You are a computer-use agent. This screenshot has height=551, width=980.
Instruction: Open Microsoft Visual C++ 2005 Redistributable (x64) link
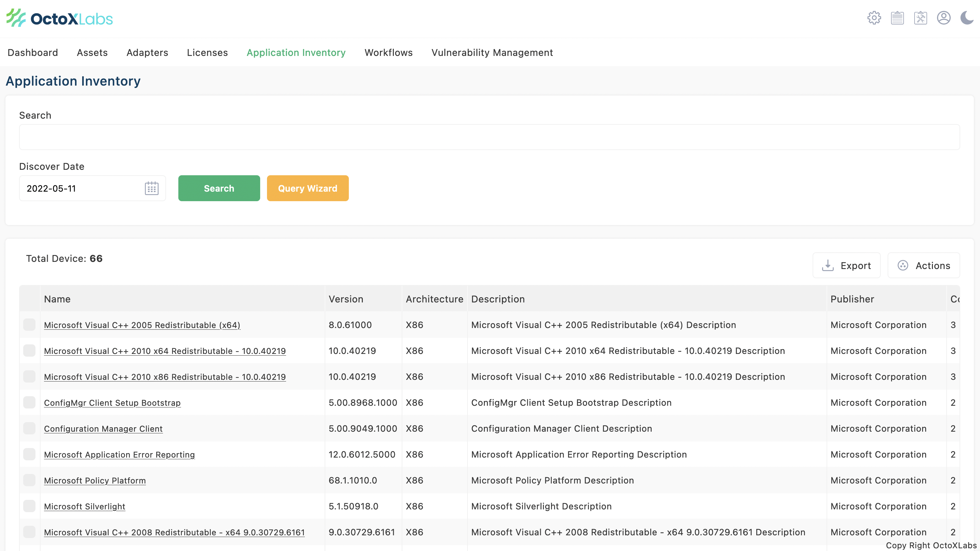tap(142, 325)
